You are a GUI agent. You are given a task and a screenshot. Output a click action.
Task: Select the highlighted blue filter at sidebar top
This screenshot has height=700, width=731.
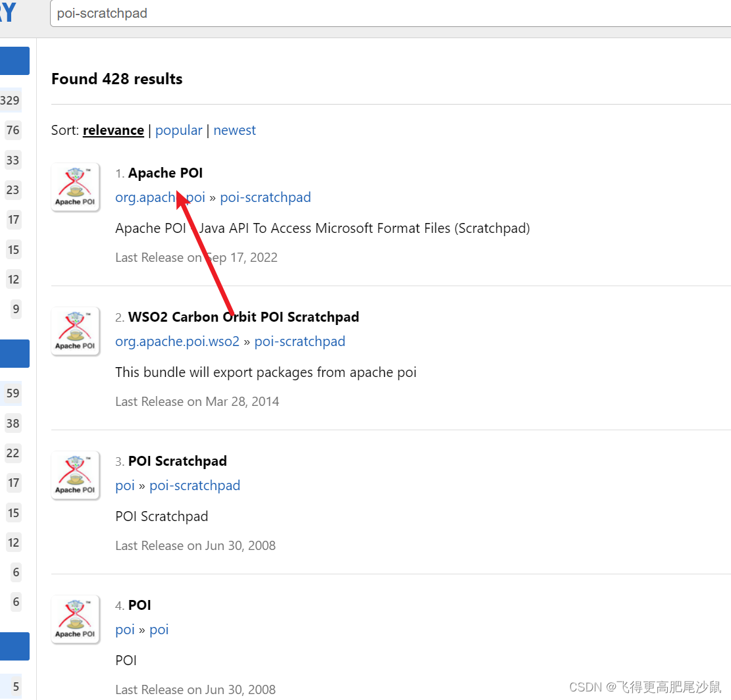click(x=14, y=61)
